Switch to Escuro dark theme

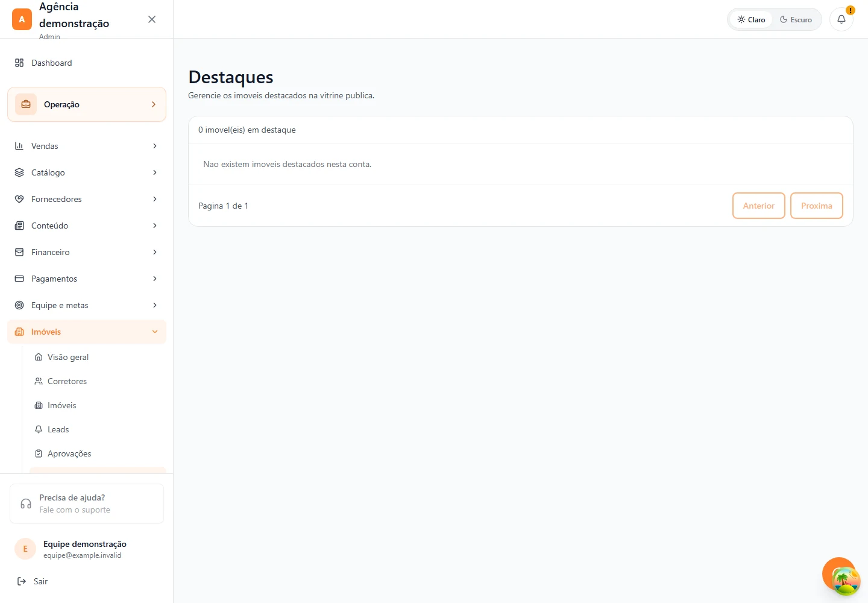pos(796,19)
